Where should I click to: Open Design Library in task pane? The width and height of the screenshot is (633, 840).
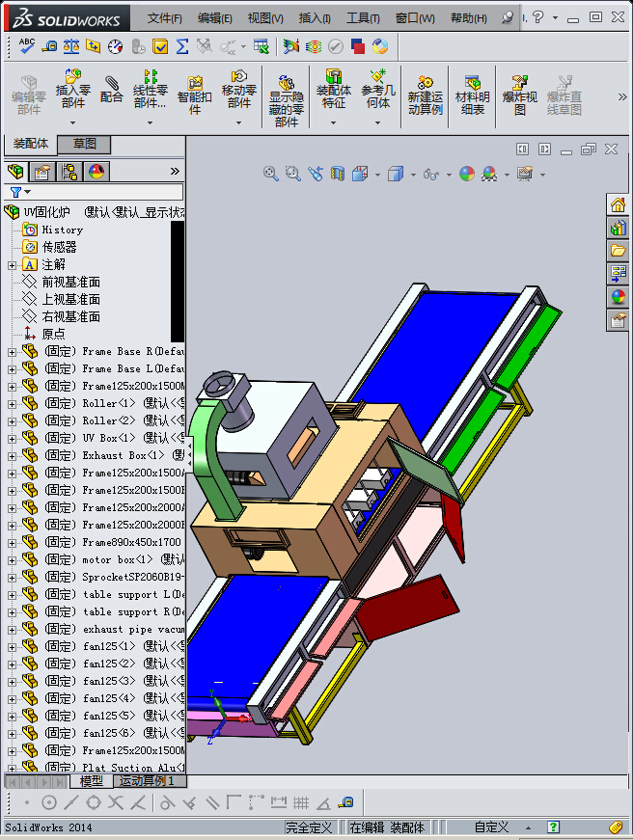[618, 228]
